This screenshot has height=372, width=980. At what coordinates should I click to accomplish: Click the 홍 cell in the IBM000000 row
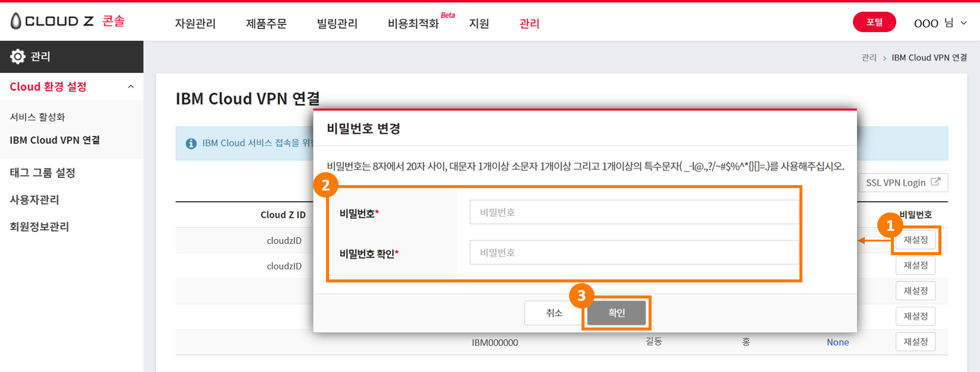click(x=746, y=342)
